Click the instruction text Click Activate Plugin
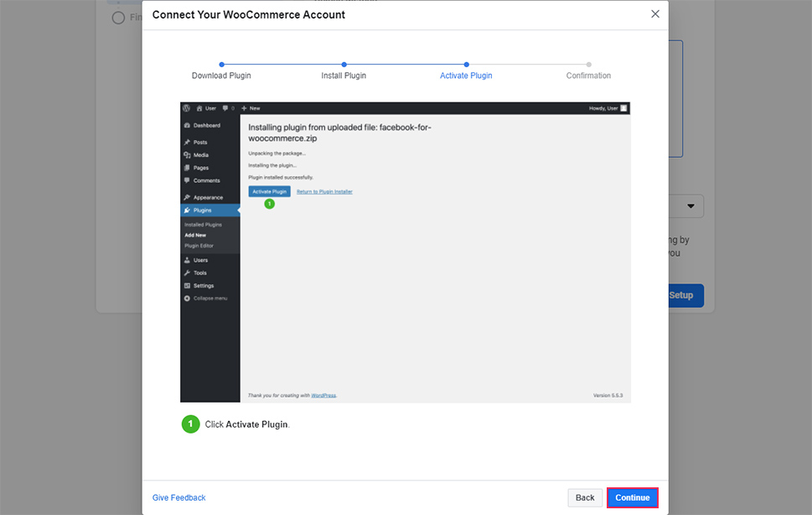 247,424
